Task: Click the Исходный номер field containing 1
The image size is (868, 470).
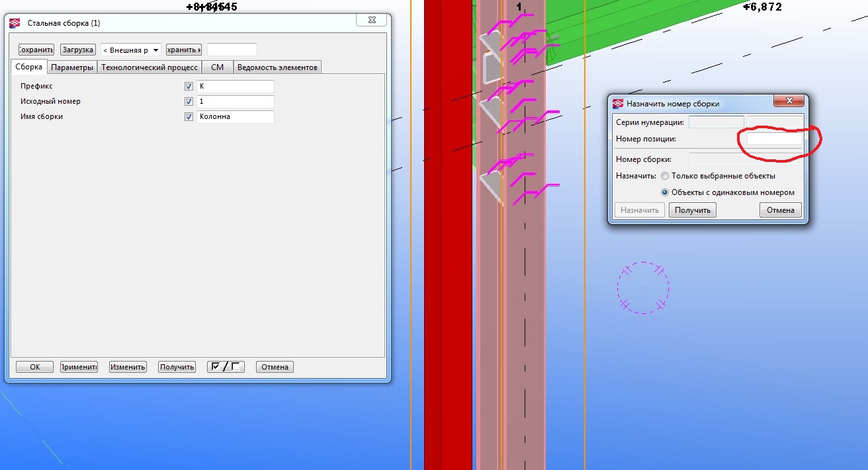Action: click(x=236, y=102)
